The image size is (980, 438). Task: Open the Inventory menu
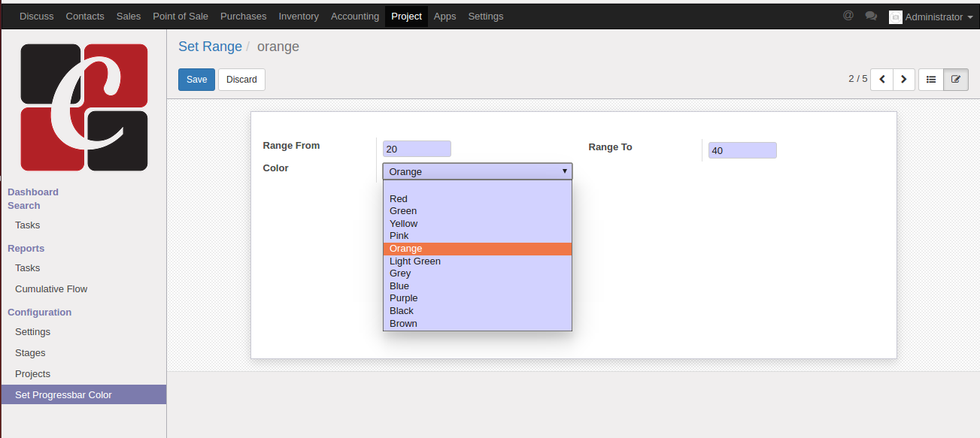click(299, 16)
